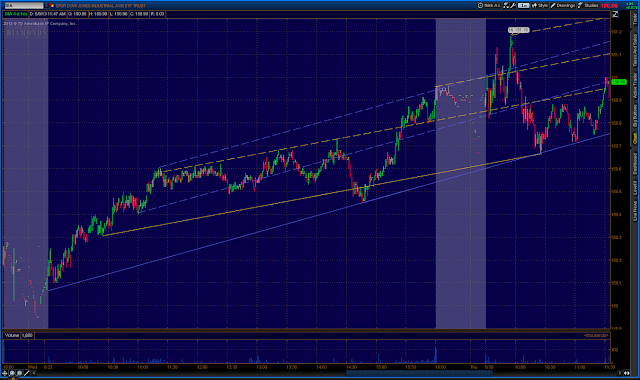Click the Volume study label

click(12, 335)
